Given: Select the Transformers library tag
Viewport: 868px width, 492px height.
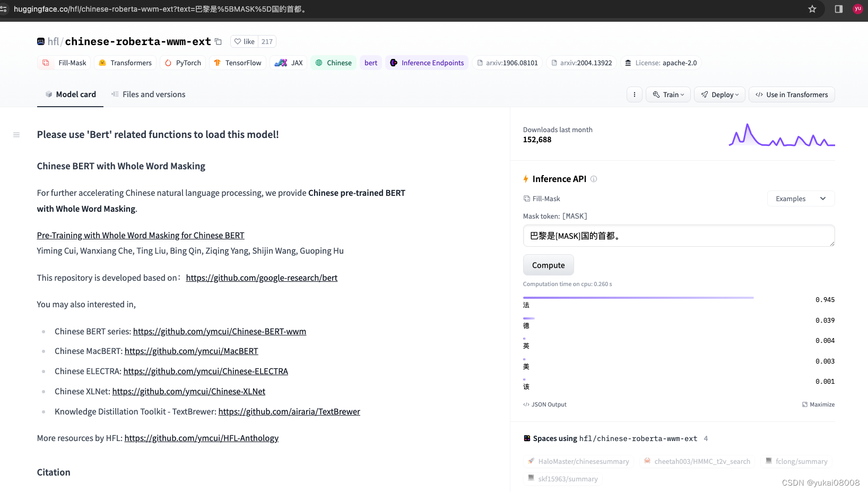Looking at the screenshot, I should [125, 63].
